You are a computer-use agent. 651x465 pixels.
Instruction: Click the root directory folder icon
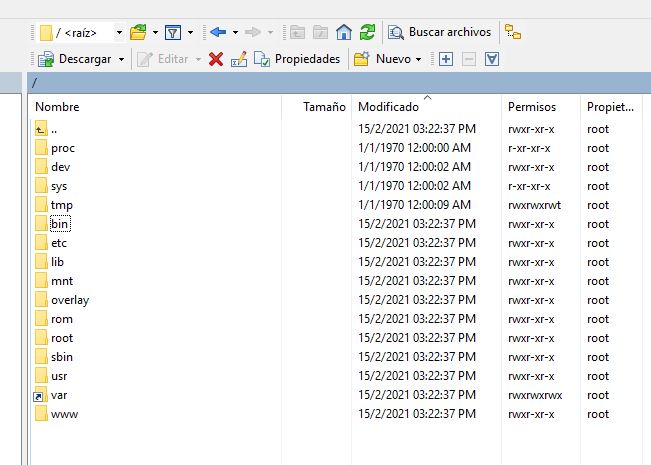point(321,32)
